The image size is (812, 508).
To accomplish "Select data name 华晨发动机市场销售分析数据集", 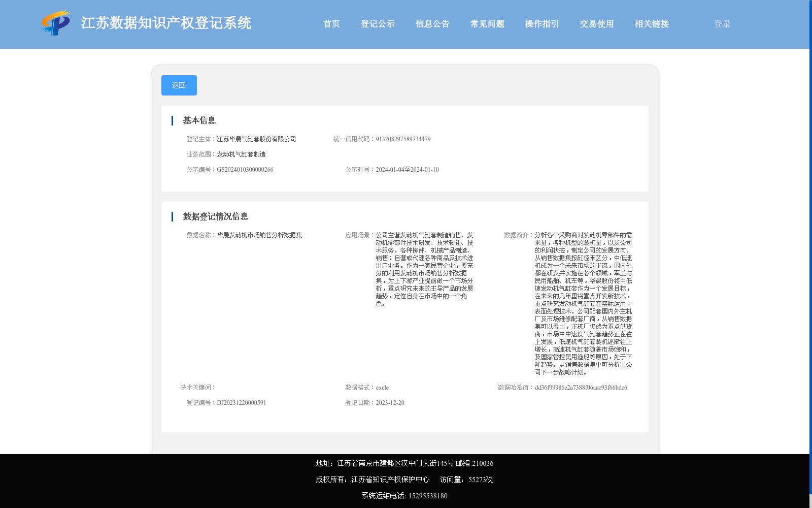I will 259,235.
